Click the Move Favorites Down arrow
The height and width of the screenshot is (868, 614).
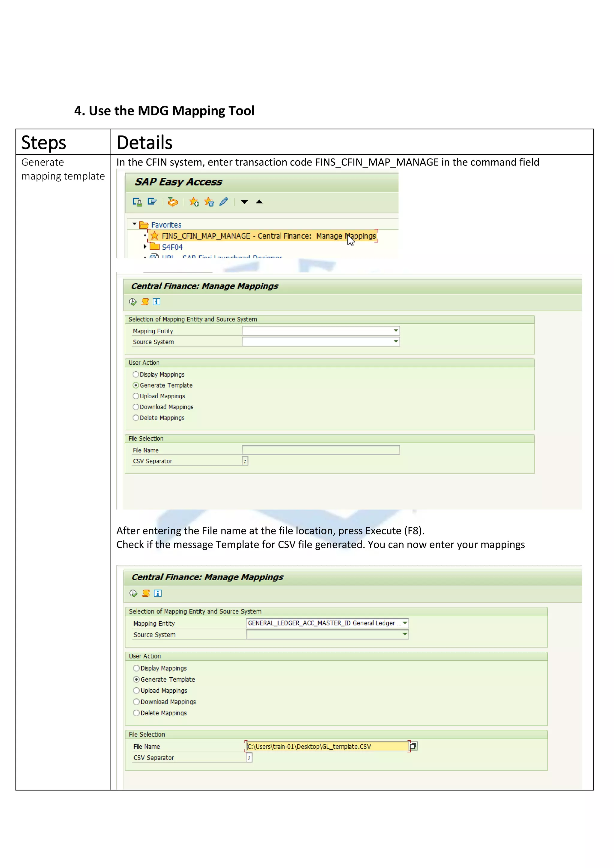click(x=245, y=202)
